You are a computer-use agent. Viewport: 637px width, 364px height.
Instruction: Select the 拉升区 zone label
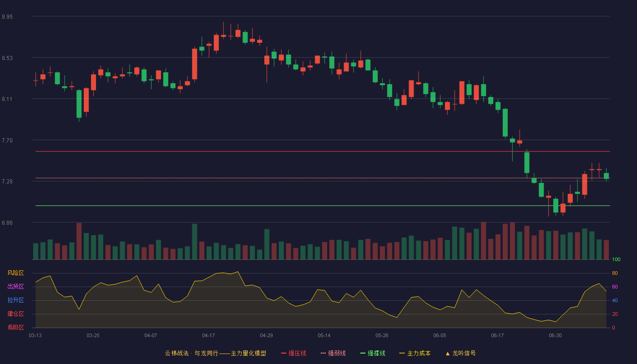click(x=15, y=300)
